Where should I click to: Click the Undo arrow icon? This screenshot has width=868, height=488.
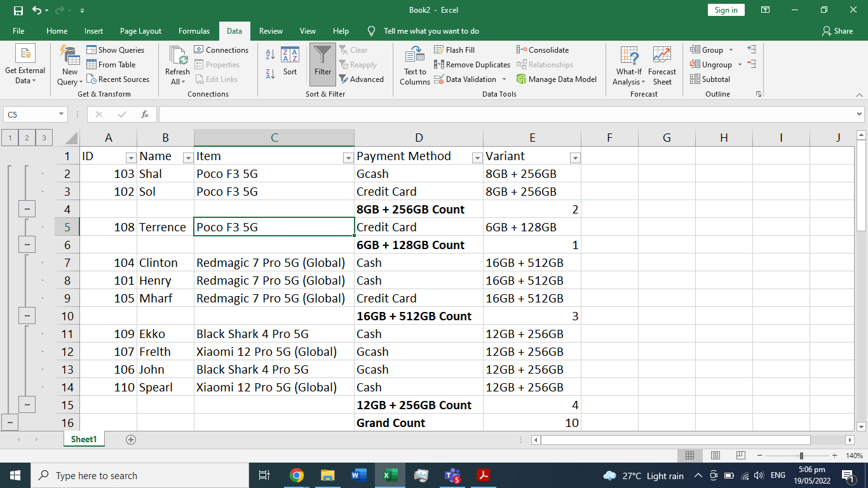(37, 10)
